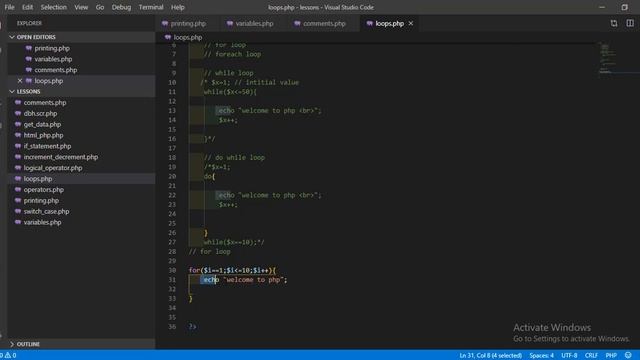Open html_php.php in Lessons folder
Screen dimensions: 640x360
43,135
